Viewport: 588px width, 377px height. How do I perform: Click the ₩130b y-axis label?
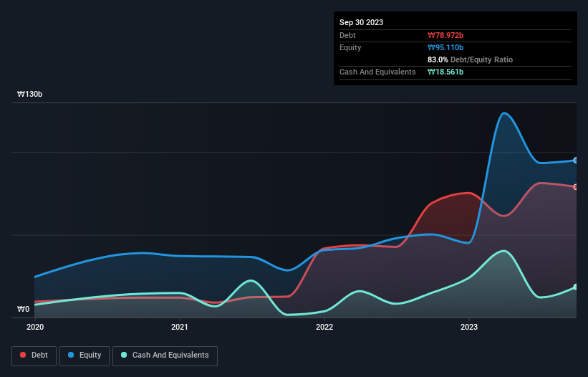tap(29, 94)
